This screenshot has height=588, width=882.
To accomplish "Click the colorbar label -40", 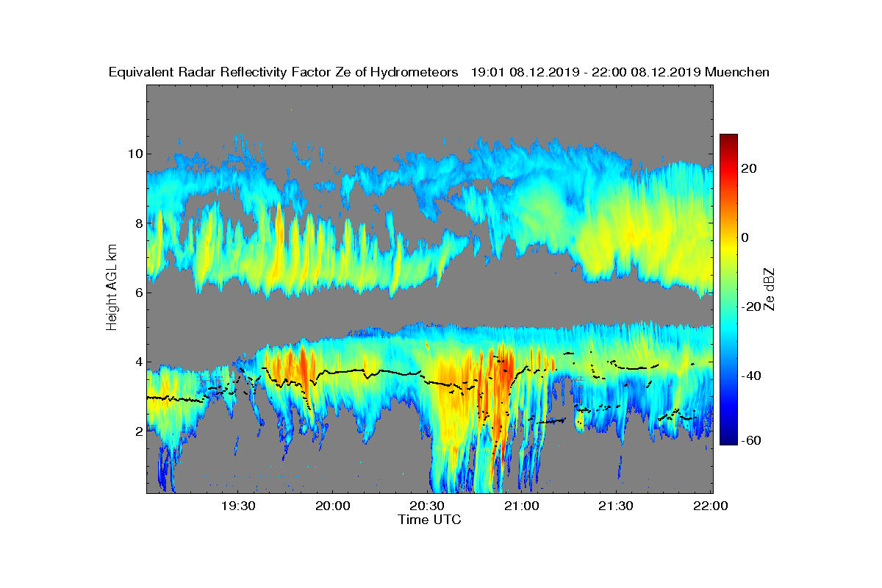I will [751, 376].
